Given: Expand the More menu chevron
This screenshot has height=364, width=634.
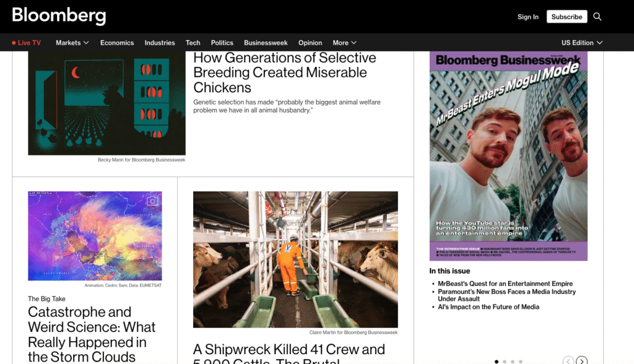Looking at the screenshot, I should pyautogui.click(x=354, y=43).
